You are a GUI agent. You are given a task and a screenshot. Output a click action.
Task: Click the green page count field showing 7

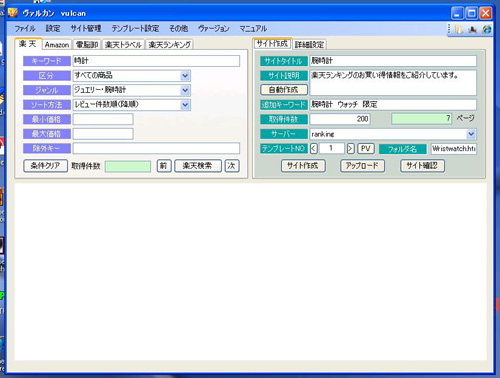[x=422, y=119]
